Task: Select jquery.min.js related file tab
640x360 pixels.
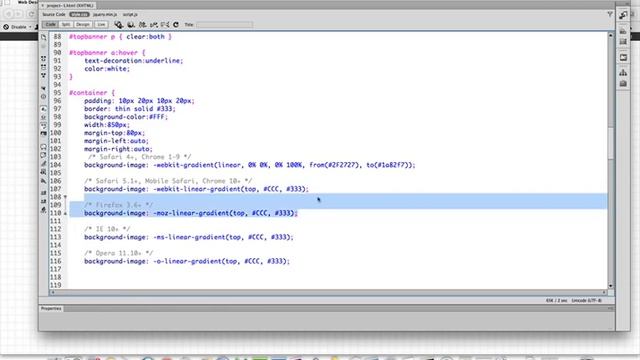Action: pos(105,14)
